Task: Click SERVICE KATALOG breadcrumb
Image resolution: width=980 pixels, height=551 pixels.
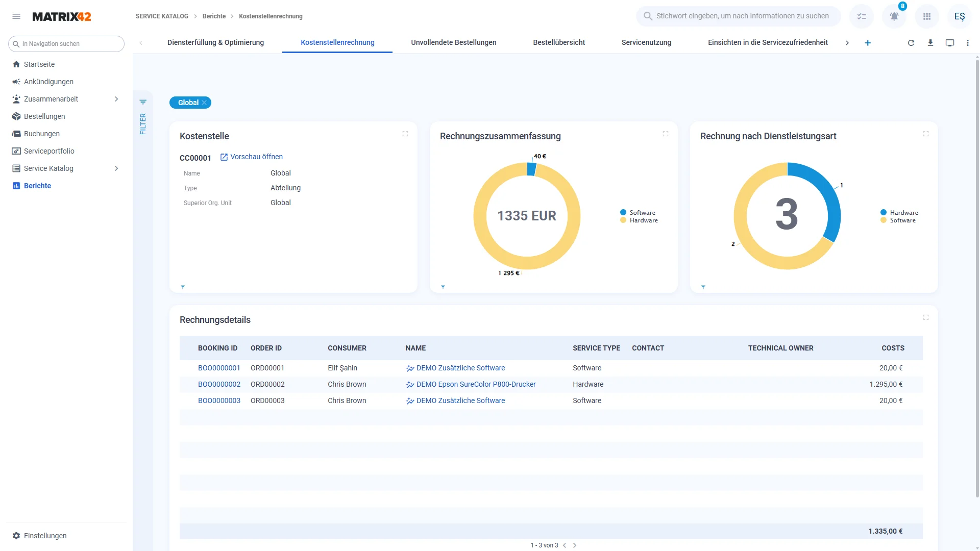Action: point(162,16)
